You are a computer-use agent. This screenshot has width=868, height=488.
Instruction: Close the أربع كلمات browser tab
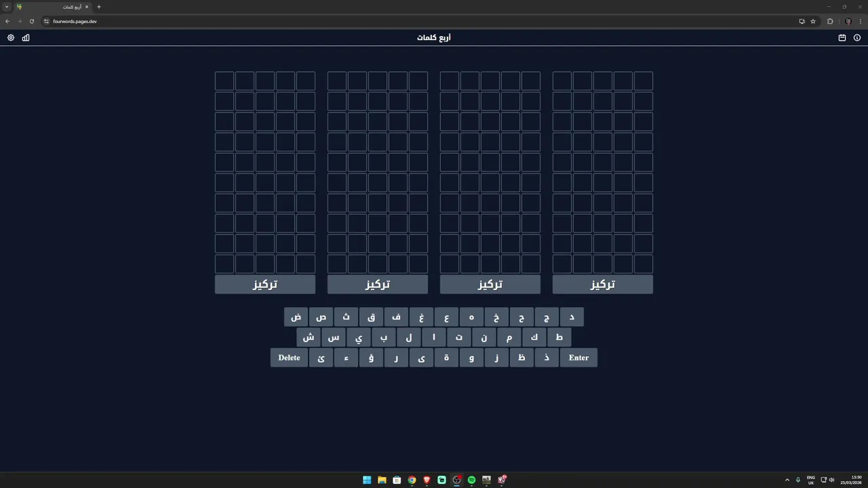[x=87, y=7]
